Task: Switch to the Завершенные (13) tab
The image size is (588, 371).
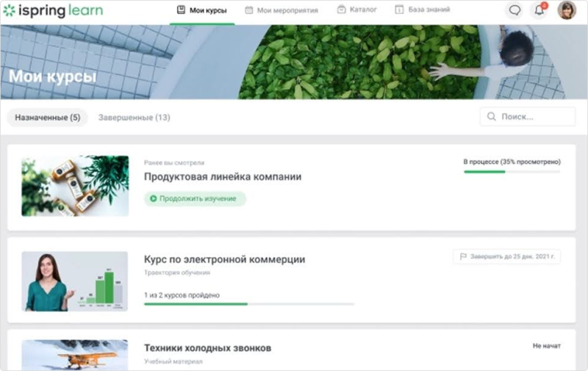Action: (134, 118)
